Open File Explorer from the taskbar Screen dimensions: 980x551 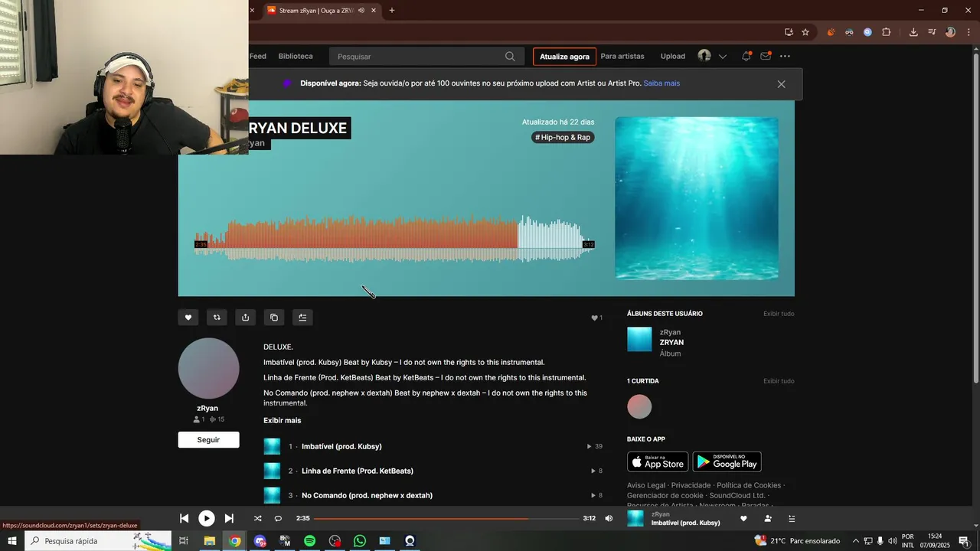(x=209, y=541)
